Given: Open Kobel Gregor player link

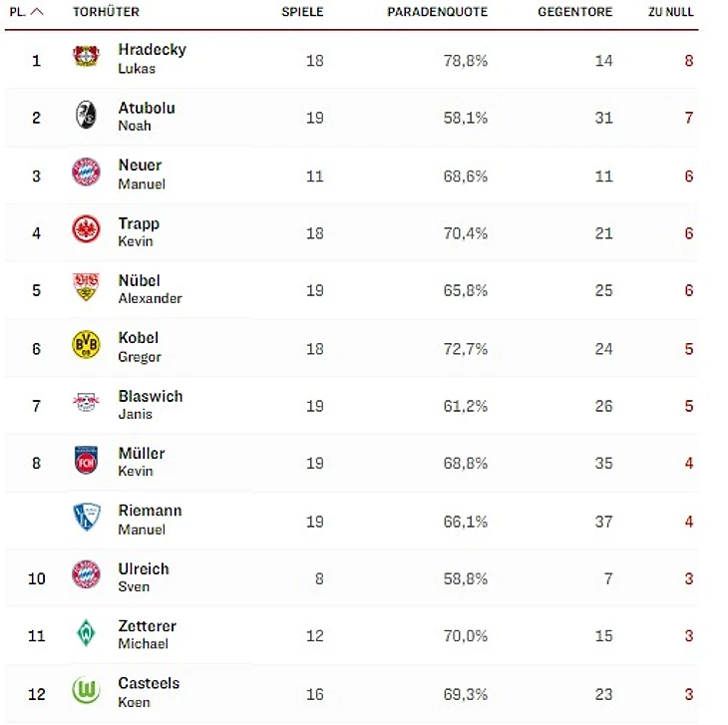Looking at the screenshot, I should pos(139,346).
